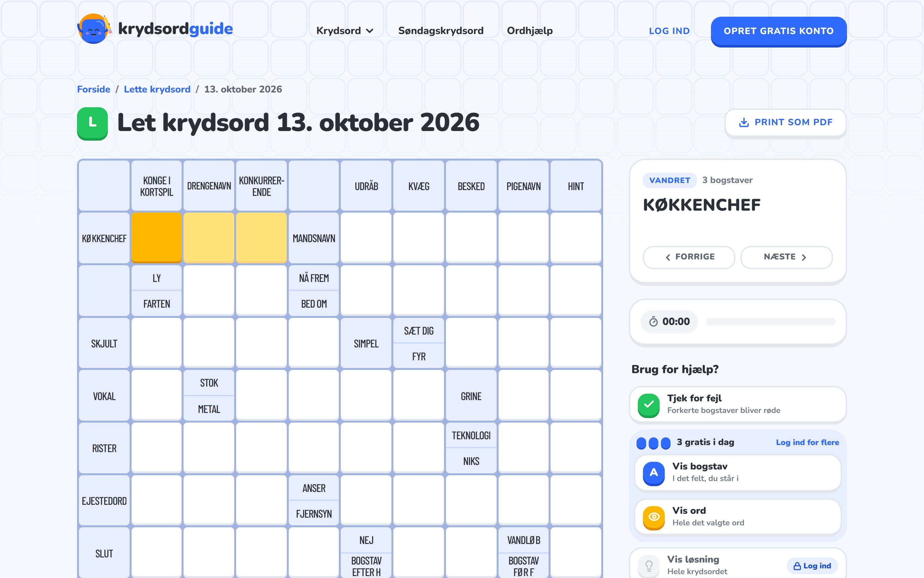
Task: Click the krydsordguide mascot logo
Action: click(94, 29)
